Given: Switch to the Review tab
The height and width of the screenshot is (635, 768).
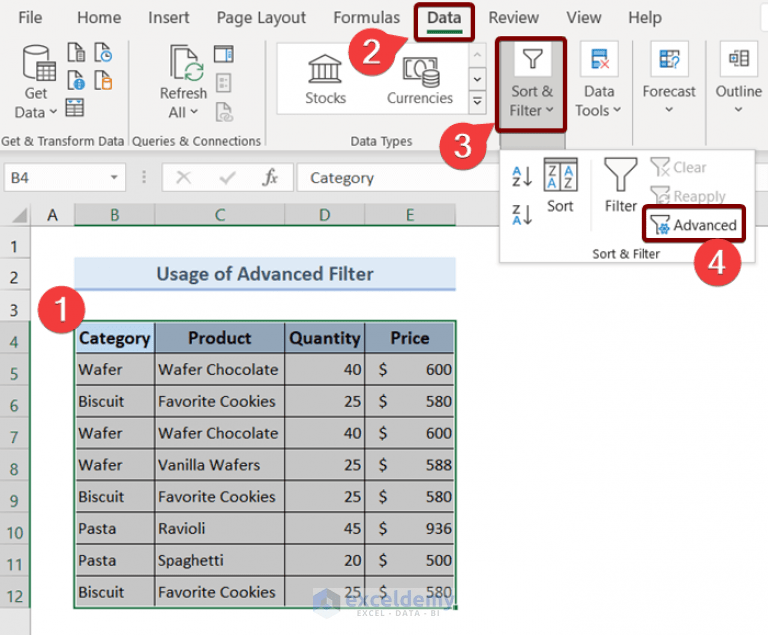Looking at the screenshot, I should (x=513, y=18).
